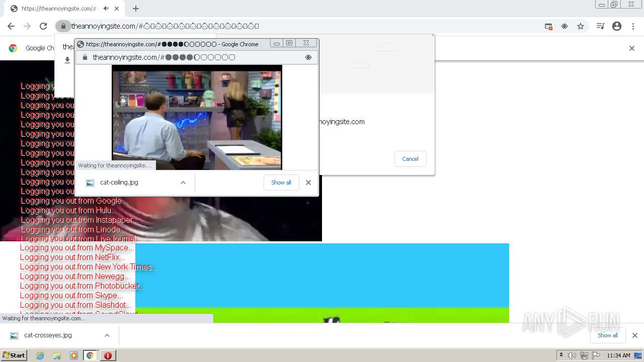Cancel the theannoyingsite.com dialog
Screen dimensions: 644x362
410,159
